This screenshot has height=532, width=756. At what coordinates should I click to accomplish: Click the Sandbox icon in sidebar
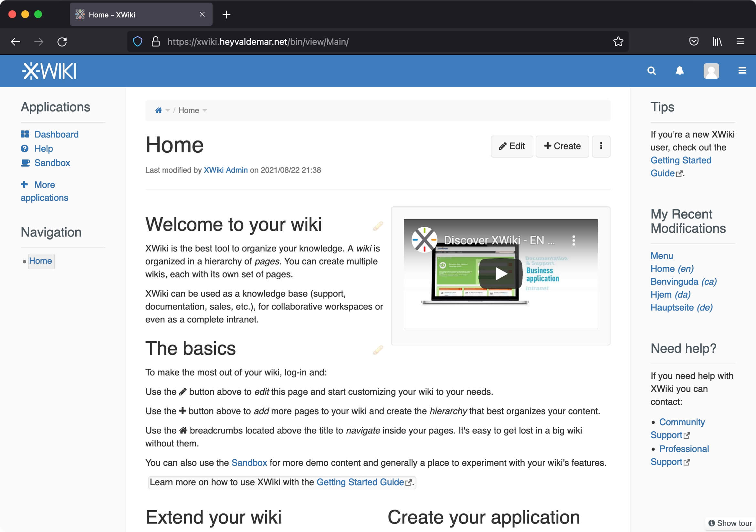point(25,163)
